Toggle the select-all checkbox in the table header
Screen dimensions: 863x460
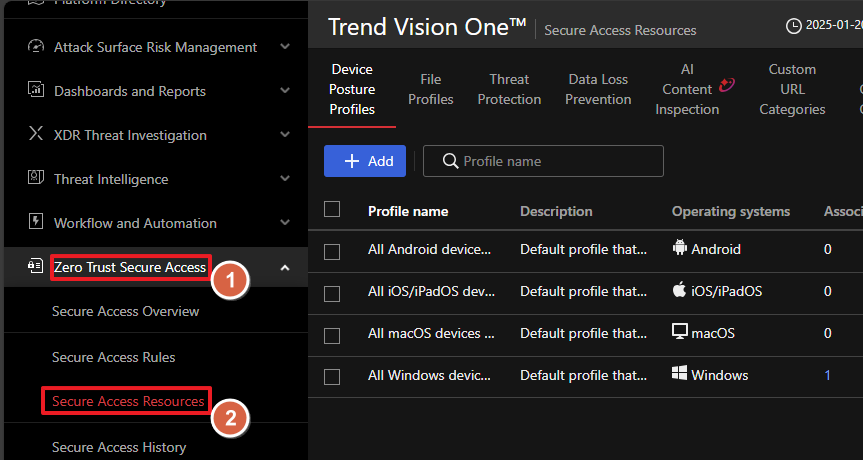(332, 209)
